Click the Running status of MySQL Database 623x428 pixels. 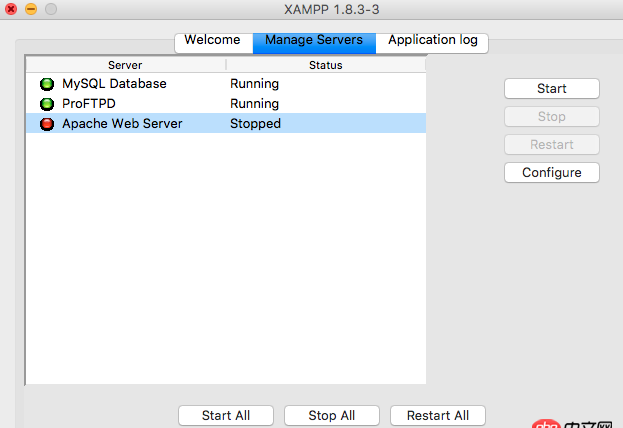(254, 84)
